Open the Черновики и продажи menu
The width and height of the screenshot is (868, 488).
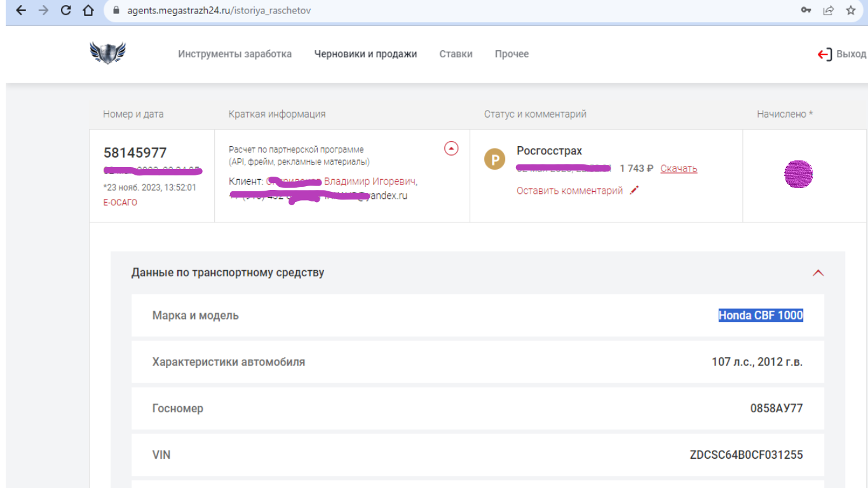pos(365,54)
